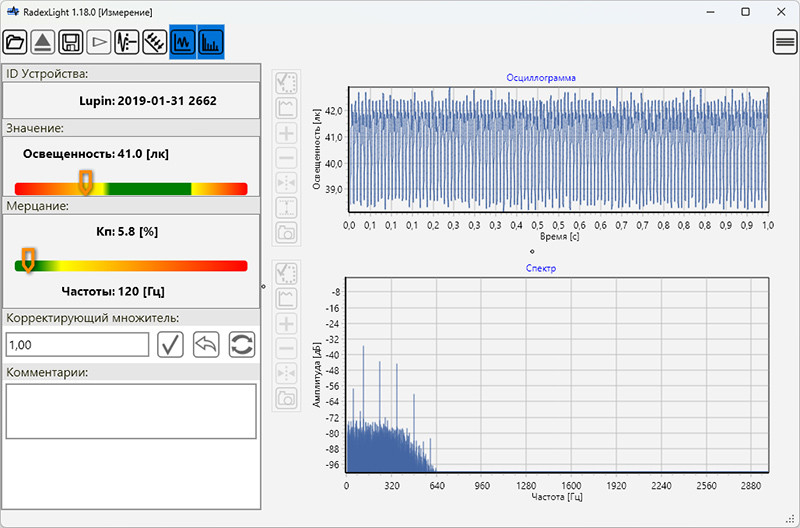This screenshot has height=528, width=800.
Task: Take spectrum snapshot with camera icon
Action: click(287, 398)
